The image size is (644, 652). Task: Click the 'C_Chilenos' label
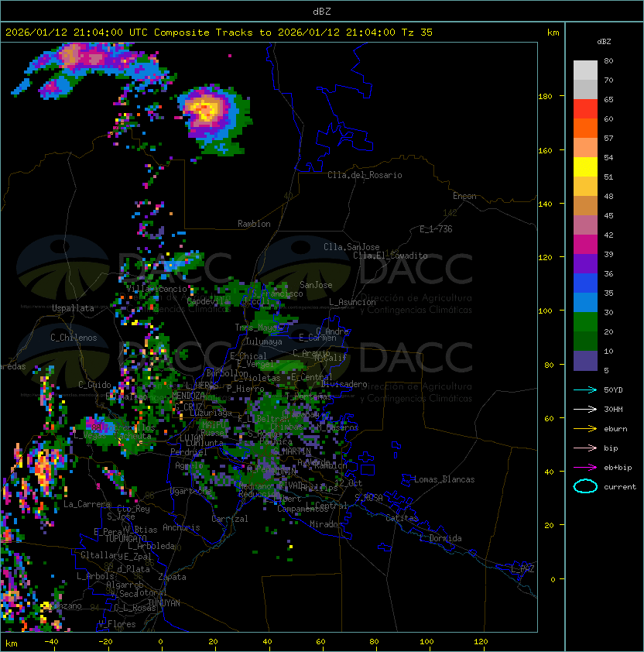(74, 338)
